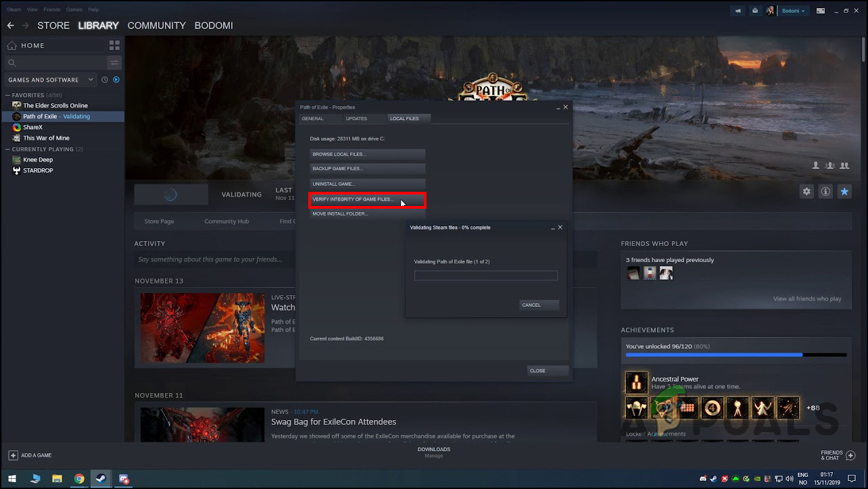This screenshot has height=489, width=868.
Task: View all friends who play
Action: point(807,299)
